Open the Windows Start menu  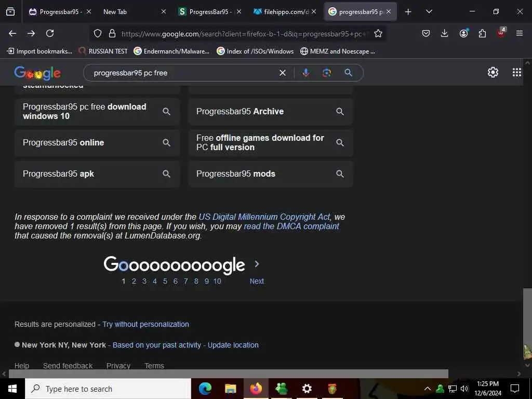pyautogui.click(x=12, y=389)
